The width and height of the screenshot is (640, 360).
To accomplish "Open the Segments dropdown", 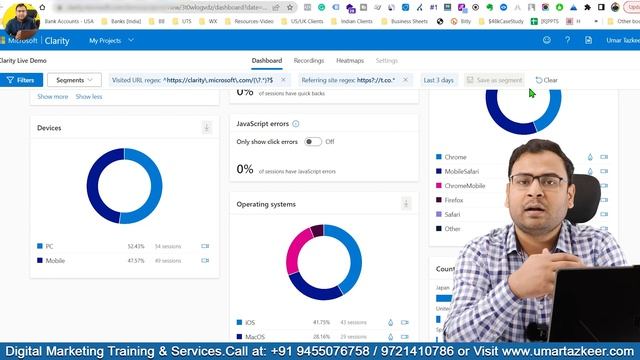I will [x=74, y=80].
